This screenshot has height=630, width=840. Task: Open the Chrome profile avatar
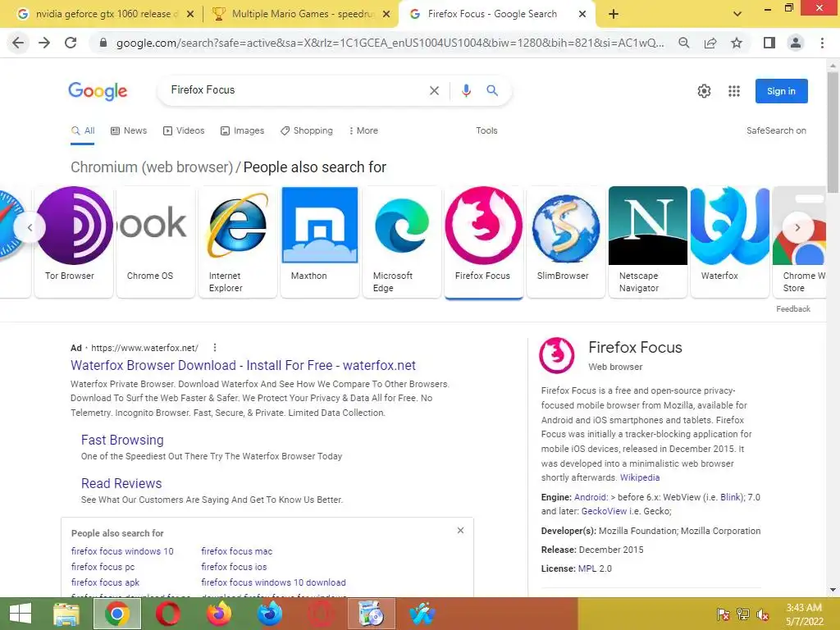click(x=796, y=43)
